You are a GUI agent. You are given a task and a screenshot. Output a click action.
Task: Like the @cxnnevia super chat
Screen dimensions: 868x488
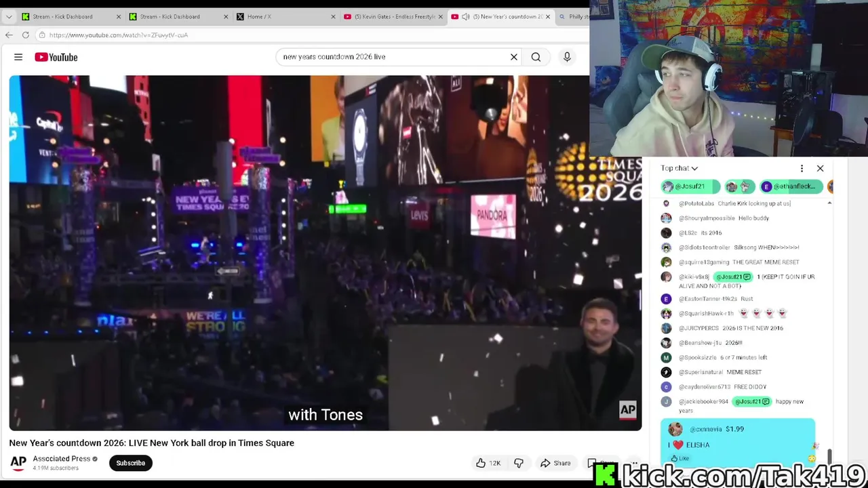tap(680, 459)
